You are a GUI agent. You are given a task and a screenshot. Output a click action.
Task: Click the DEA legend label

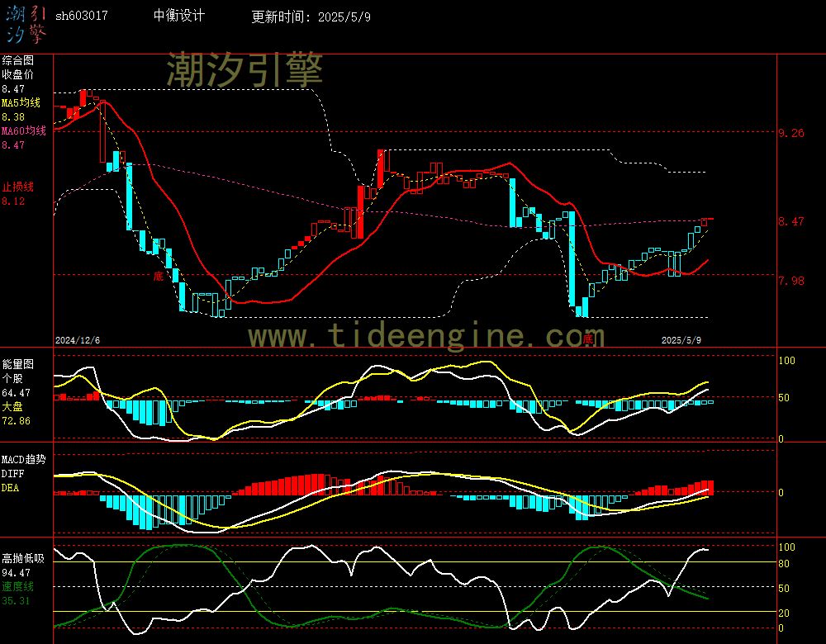tap(11, 488)
